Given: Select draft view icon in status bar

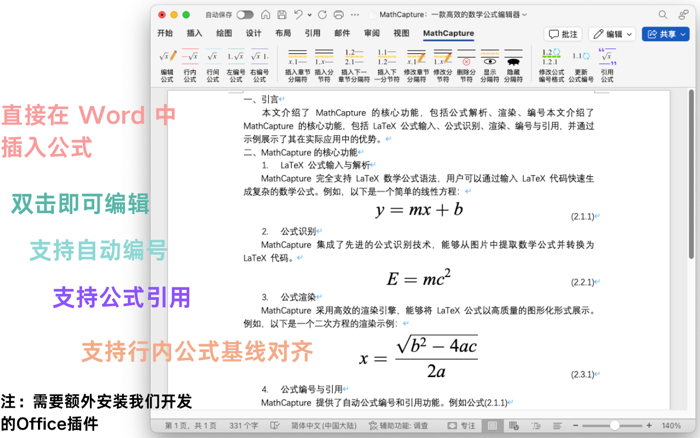Looking at the screenshot, I should pos(557,425).
